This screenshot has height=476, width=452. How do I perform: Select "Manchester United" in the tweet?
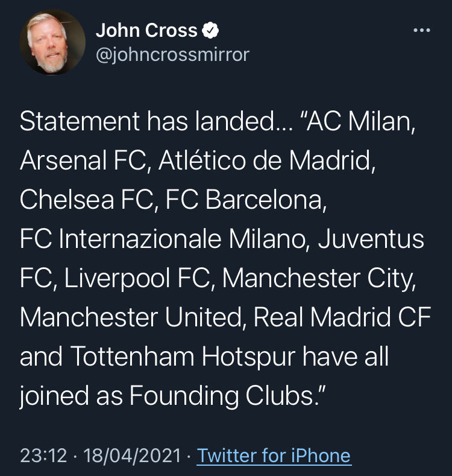(131, 318)
